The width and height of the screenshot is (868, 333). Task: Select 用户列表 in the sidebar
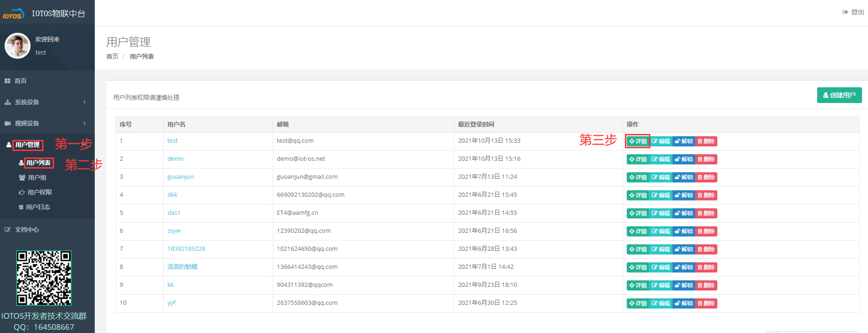click(x=38, y=163)
